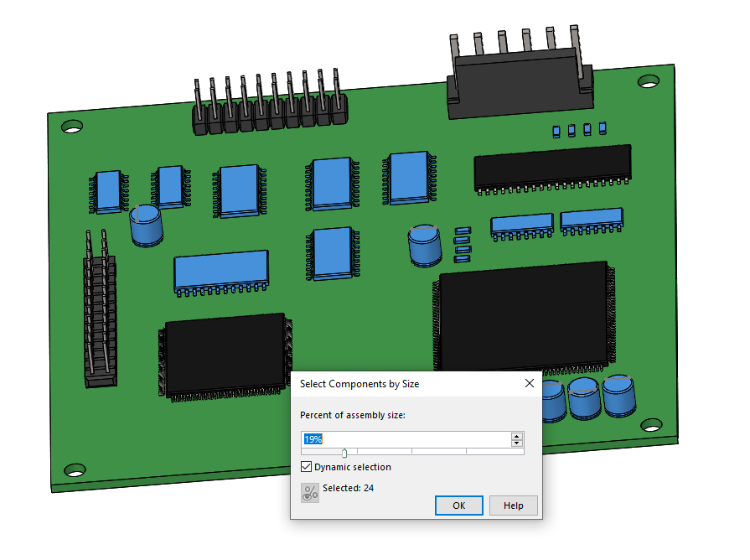Increase percent with the up spinner arrow

[517, 436]
